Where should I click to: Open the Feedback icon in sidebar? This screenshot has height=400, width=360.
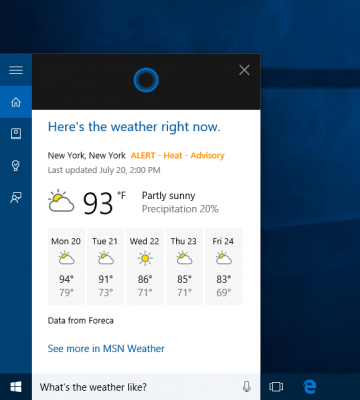(16, 197)
